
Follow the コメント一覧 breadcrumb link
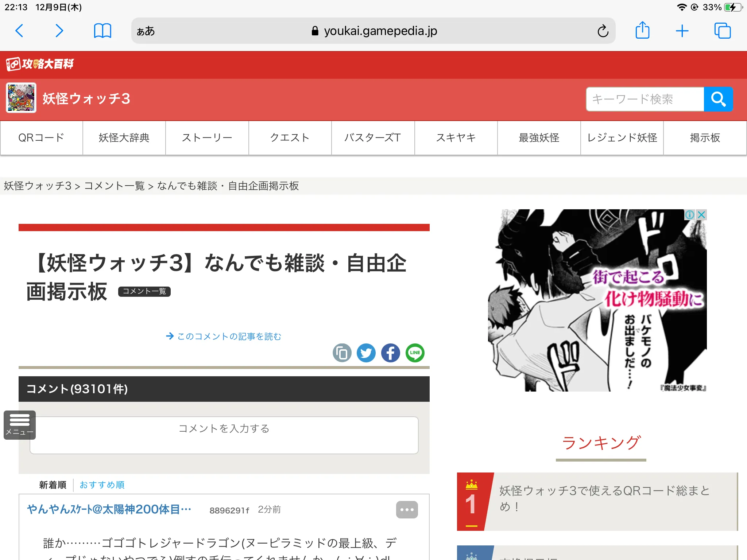pyautogui.click(x=115, y=186)
